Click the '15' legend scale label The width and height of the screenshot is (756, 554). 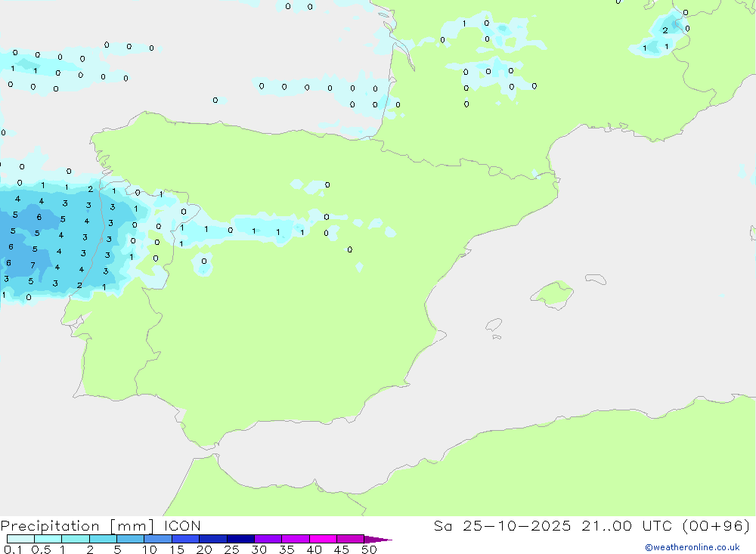tap(177, 549)
